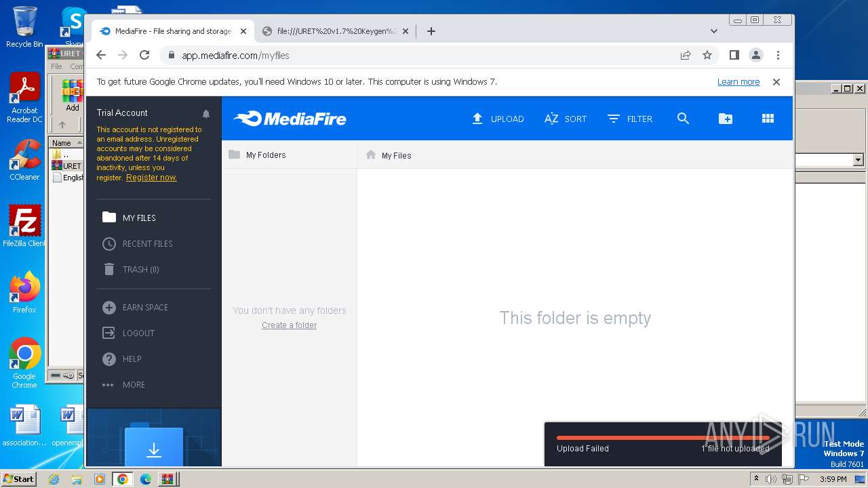Open EARN SPACE in the sidebar
This screenshot has height=488, width=868.
click(x=135, y=307)
